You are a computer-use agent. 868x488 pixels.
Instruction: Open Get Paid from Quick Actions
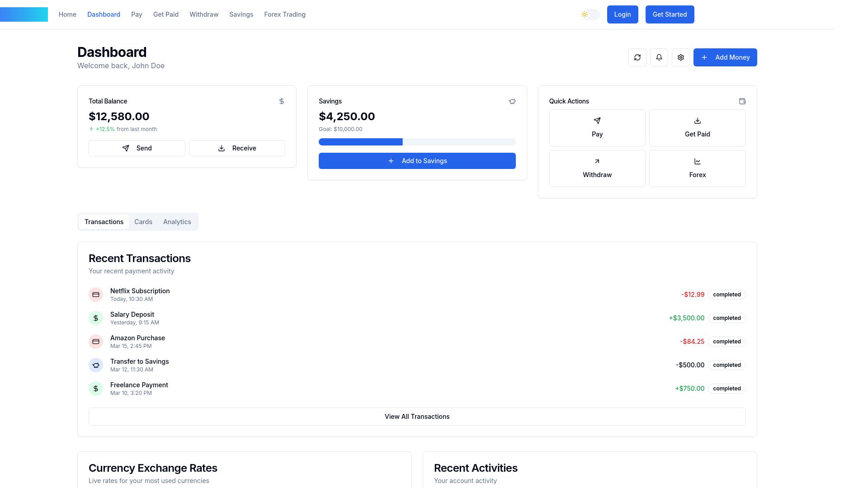point(697,128)
